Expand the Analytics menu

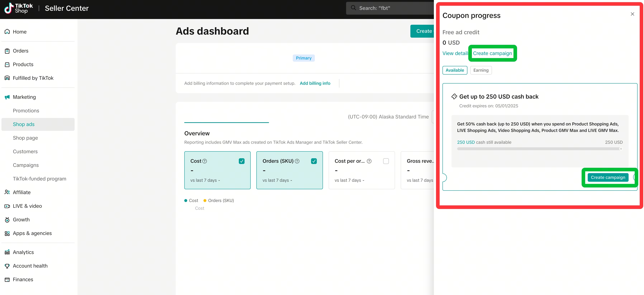[x=38, y=252]
